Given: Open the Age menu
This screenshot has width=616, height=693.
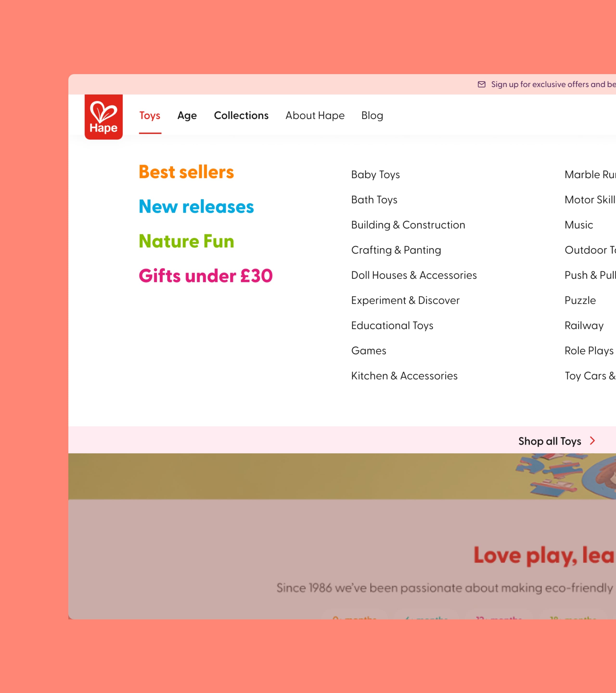Looking at the screenshot, I should click(187, 115).
